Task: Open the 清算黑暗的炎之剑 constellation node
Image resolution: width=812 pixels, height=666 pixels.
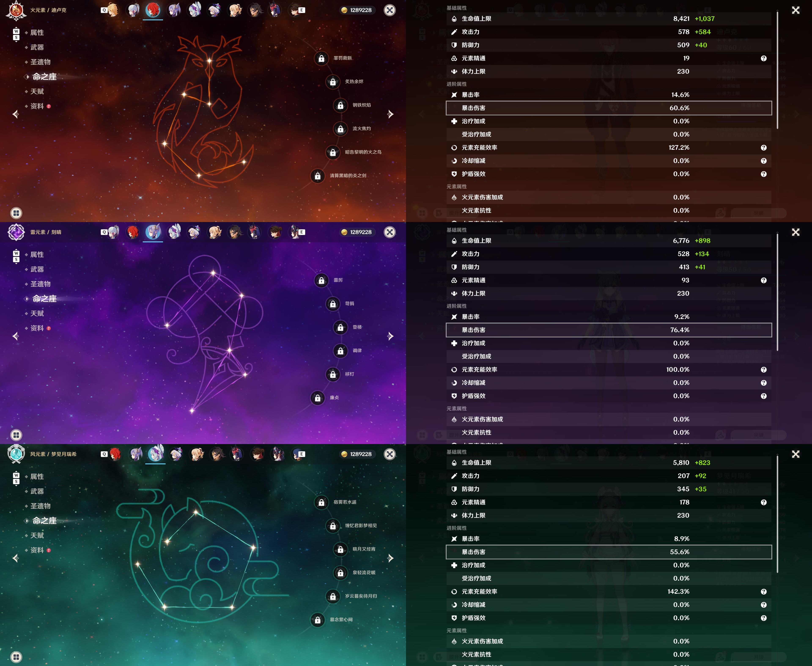Action: click(x=318, y=176)
